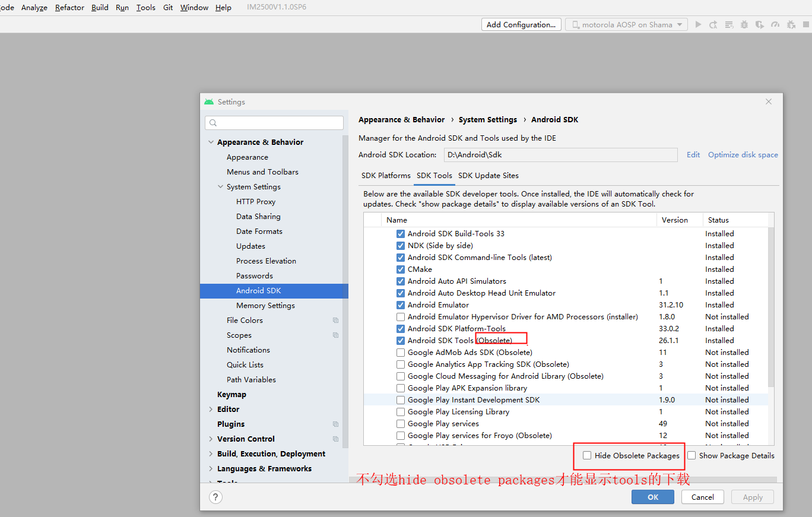812x517 pixels.
Task: Click Run with Coverage shield icon
Action: 760,24
